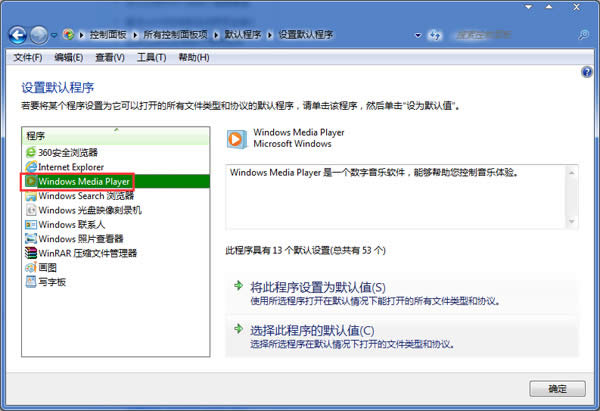
Task: Open the 查看(V) menu
Action: pos(110,57)
